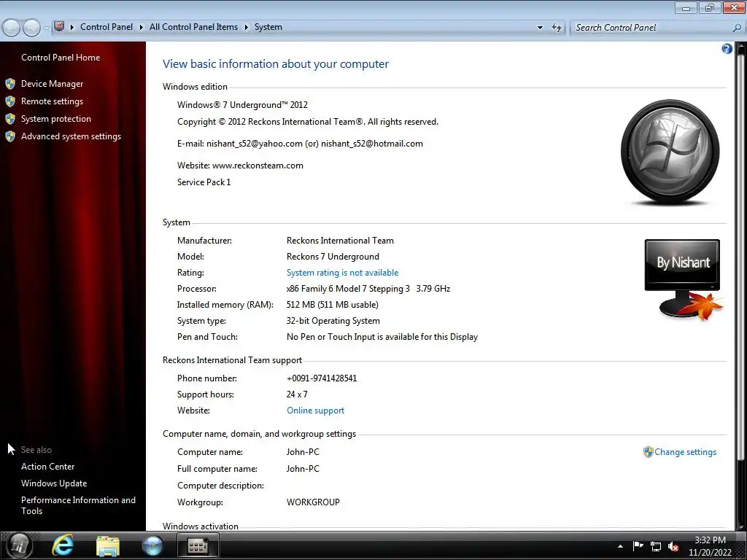Viewport: 747px width, 560px height.
Task: Click the muted volume tray icon
Action: coord(673,547)
